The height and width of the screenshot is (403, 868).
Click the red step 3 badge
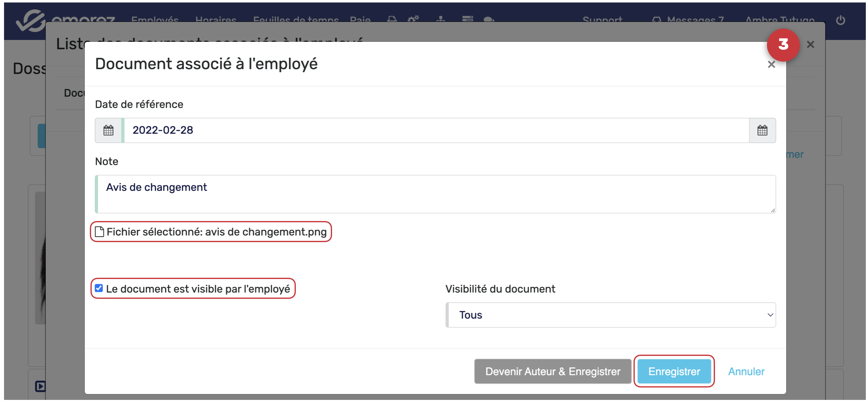[x=783, y=45]
